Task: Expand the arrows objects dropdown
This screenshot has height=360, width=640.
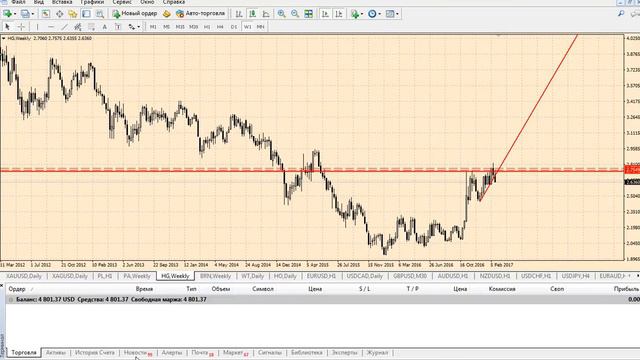Action: point(139,27)
